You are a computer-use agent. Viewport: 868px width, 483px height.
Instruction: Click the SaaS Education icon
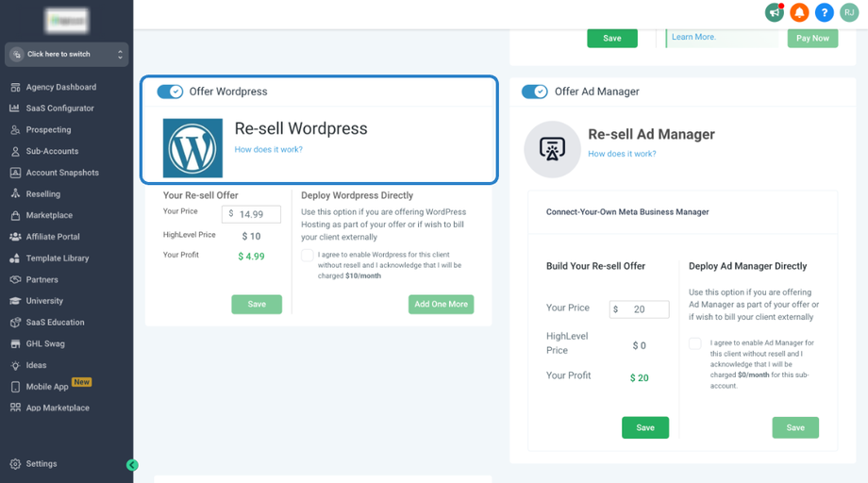(15, 322)
